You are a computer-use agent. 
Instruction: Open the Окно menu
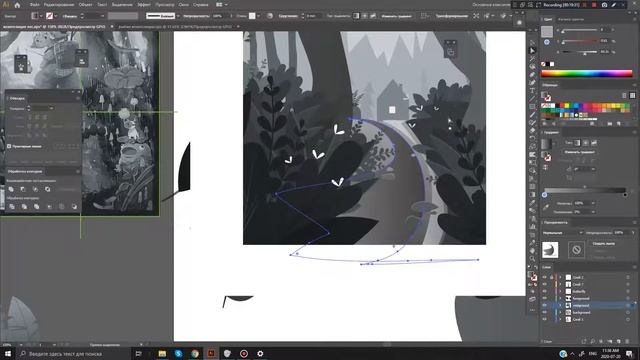pyautogui.click(x=184, y=5)
